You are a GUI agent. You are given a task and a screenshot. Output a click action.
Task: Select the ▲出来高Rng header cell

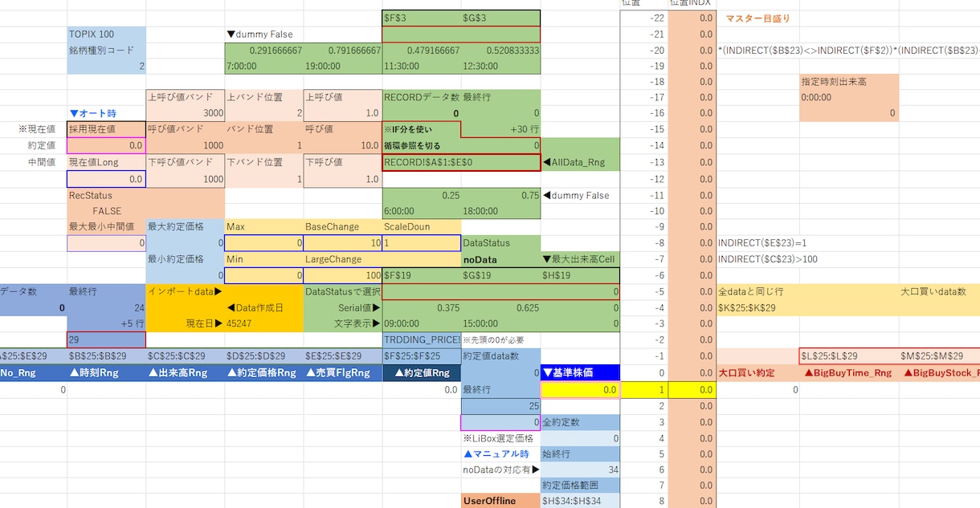point(185,372)
